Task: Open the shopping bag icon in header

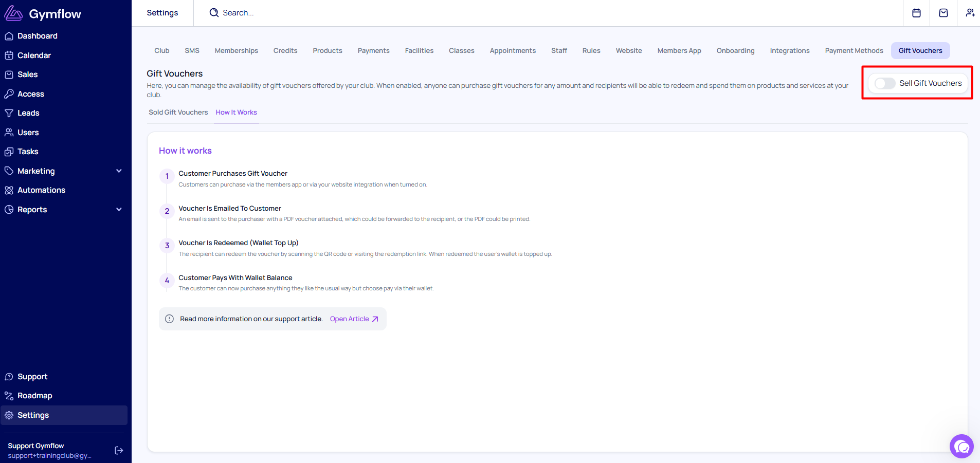Action: (943, 13)
